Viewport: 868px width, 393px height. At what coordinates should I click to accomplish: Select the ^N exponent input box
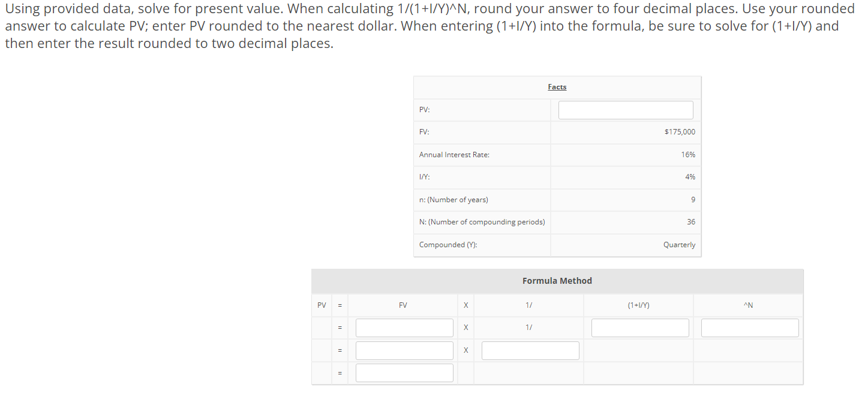pos(749,327)
